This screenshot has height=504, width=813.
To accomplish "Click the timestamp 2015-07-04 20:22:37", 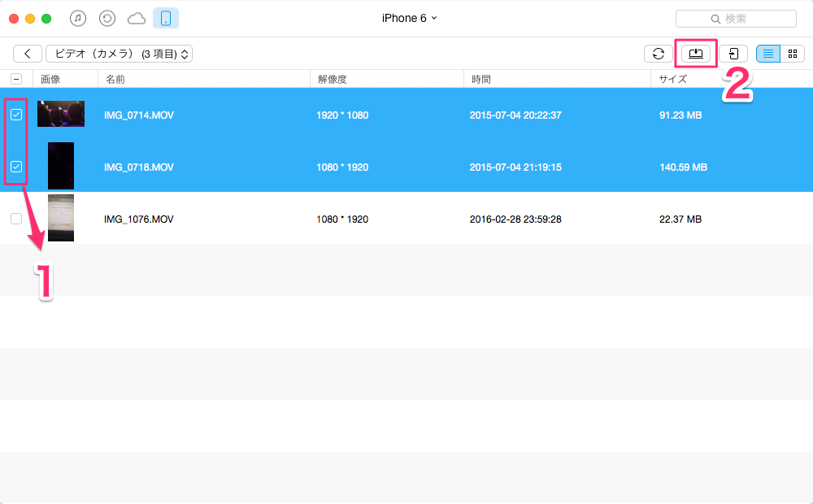I will click(515, 115).
